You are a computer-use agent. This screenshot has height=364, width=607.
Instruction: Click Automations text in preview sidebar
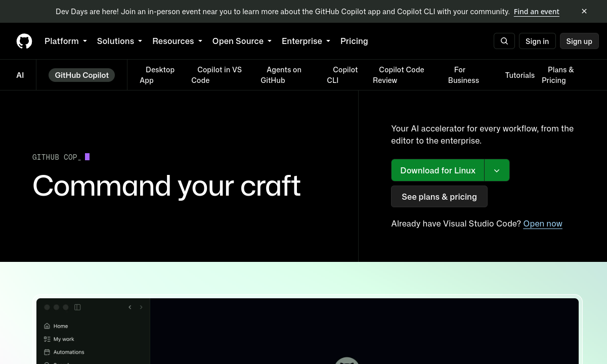coord(69,352)
